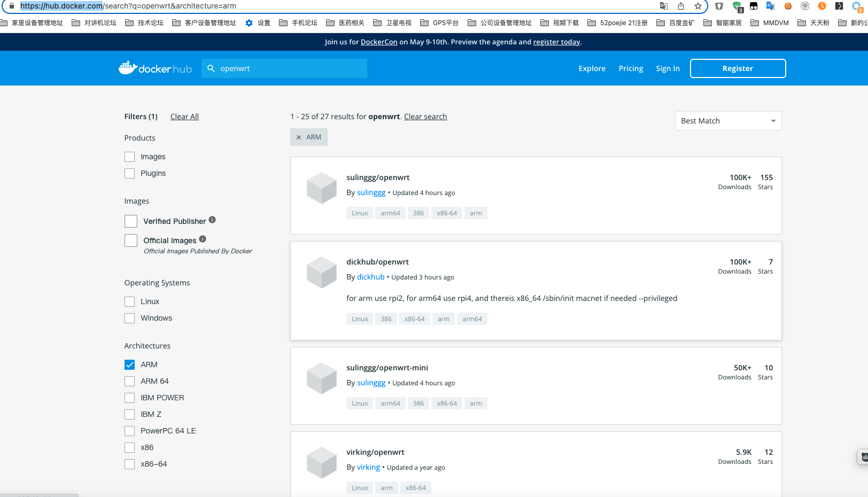Click the Docker Hub whale logo
The image size is (868, 497).
[155, 68]
